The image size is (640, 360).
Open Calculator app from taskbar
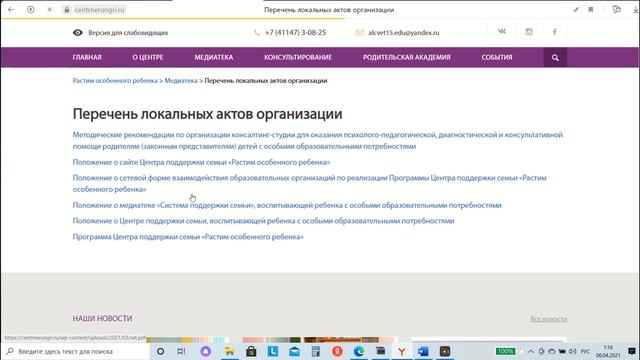click(316, 351)
